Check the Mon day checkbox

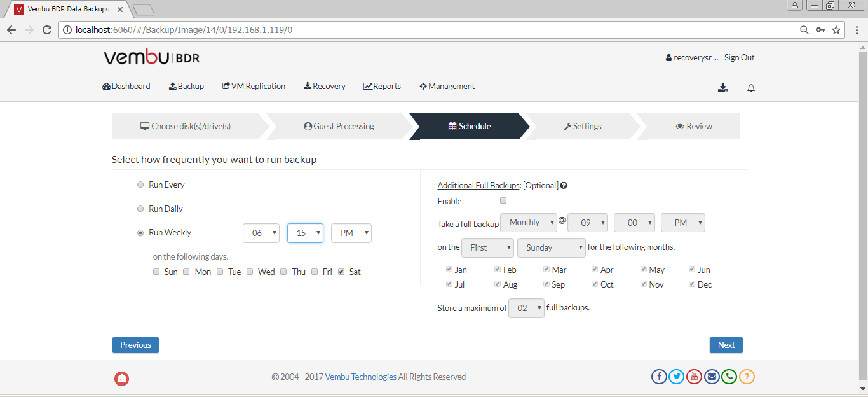[x=187, y=272]
